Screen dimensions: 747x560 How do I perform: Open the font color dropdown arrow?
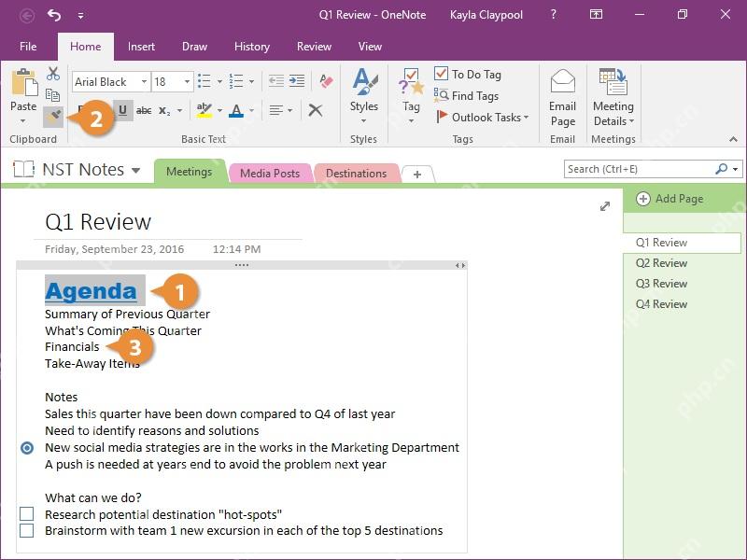point(251,110)
